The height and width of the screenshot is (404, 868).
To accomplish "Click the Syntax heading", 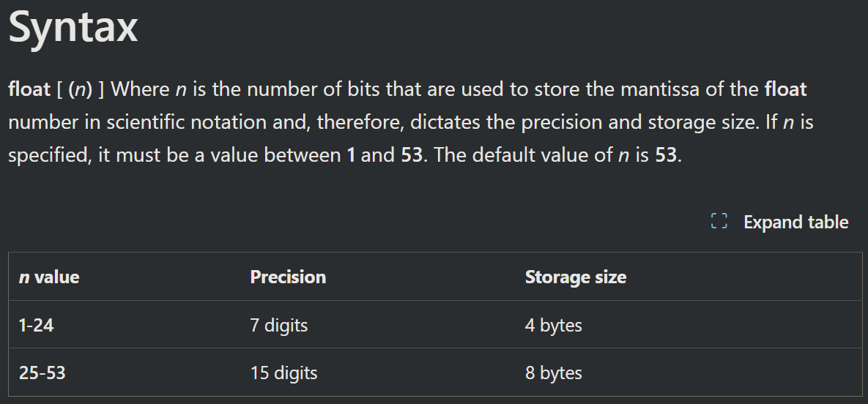I will tap(73, 27).
